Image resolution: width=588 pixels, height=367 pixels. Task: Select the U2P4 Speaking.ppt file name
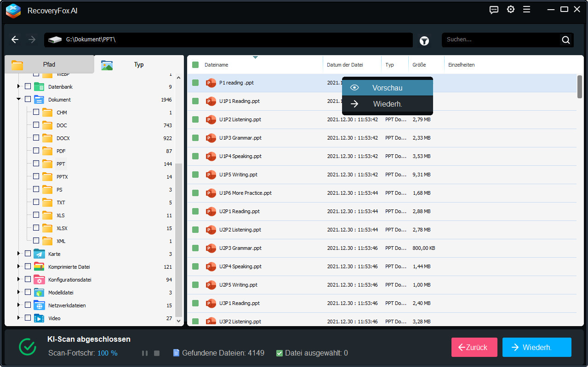coord(240,266)
